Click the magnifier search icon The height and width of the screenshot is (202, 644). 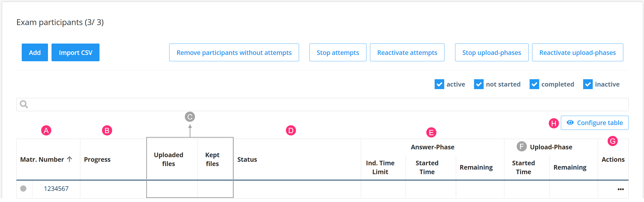click(24, 104)
